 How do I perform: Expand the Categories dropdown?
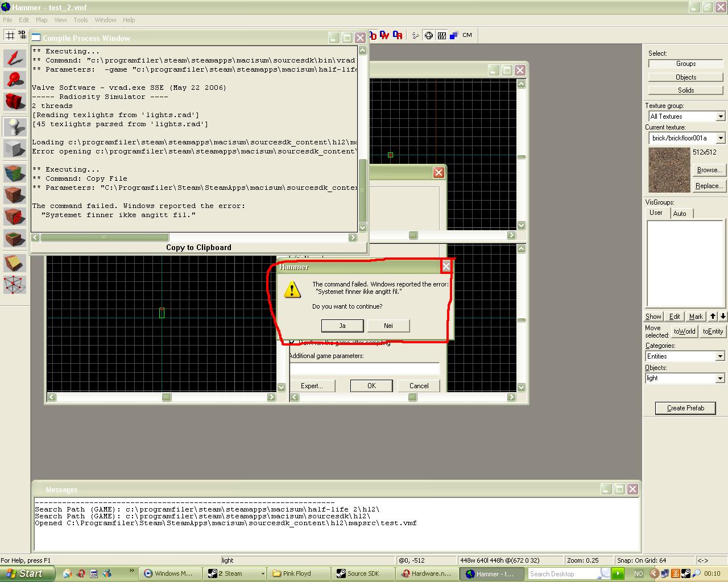pyautogui.click(x=720, y=356)
